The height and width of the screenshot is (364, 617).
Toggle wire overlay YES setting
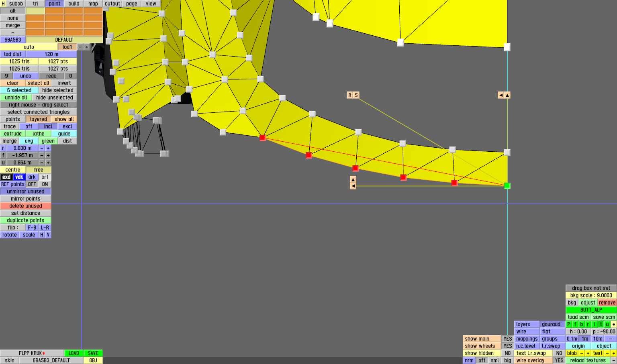point(559,360)
